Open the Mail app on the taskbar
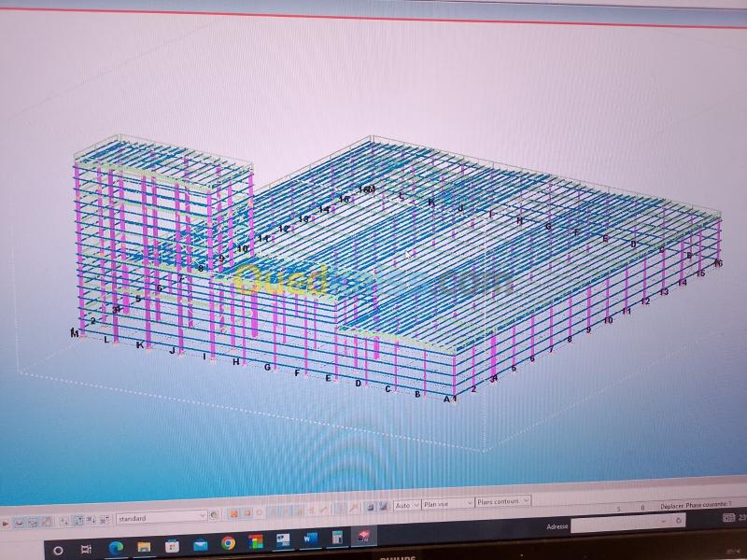This screenshot has width=747, height=560. click(200, 544)
